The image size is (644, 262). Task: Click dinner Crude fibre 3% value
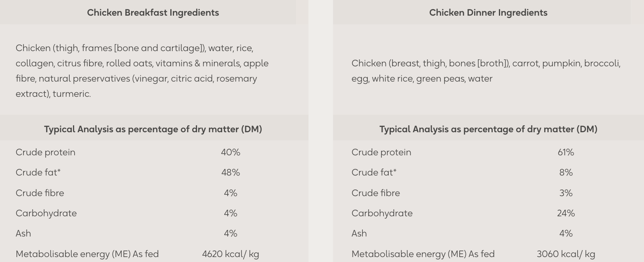point(566,193)
